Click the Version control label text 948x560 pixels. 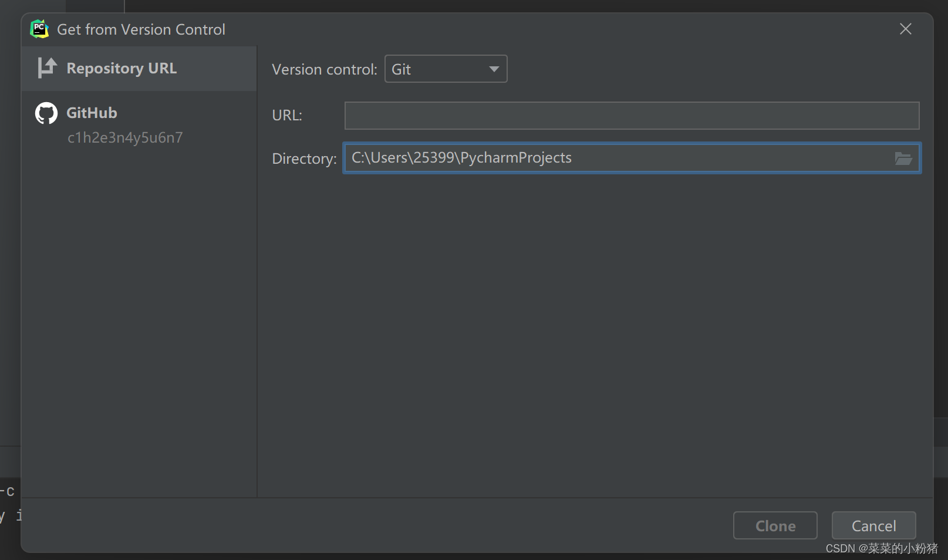[x=325, y=69]
